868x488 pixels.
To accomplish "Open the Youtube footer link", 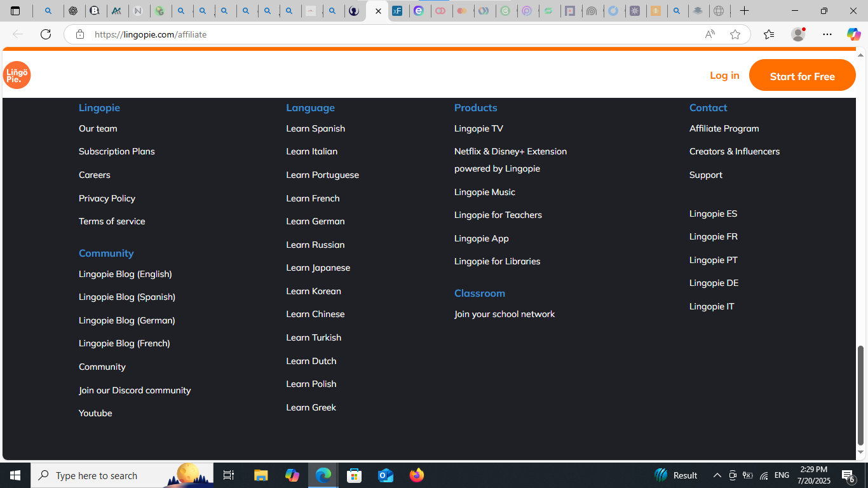I will [95, 413].
